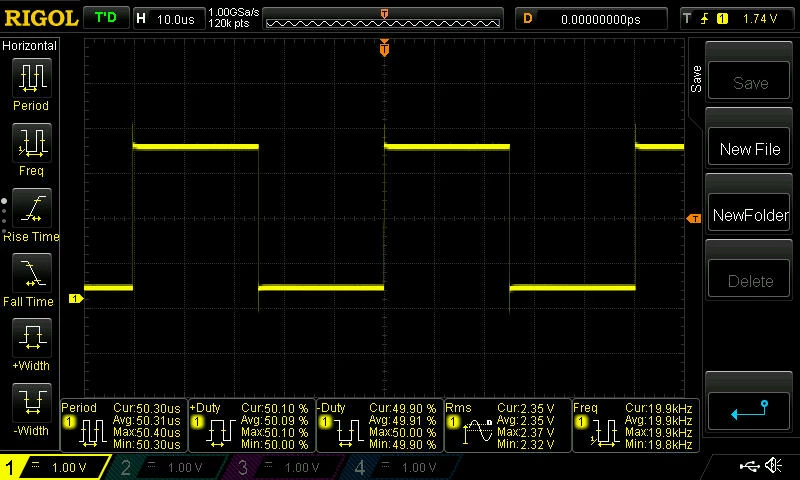The image size is (800, 480).
Task: Click the NewFolder button
Action: click(749, 215)
